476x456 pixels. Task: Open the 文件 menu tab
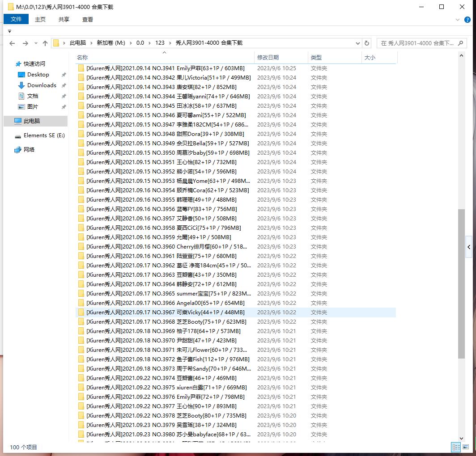(x=16, y=19)
